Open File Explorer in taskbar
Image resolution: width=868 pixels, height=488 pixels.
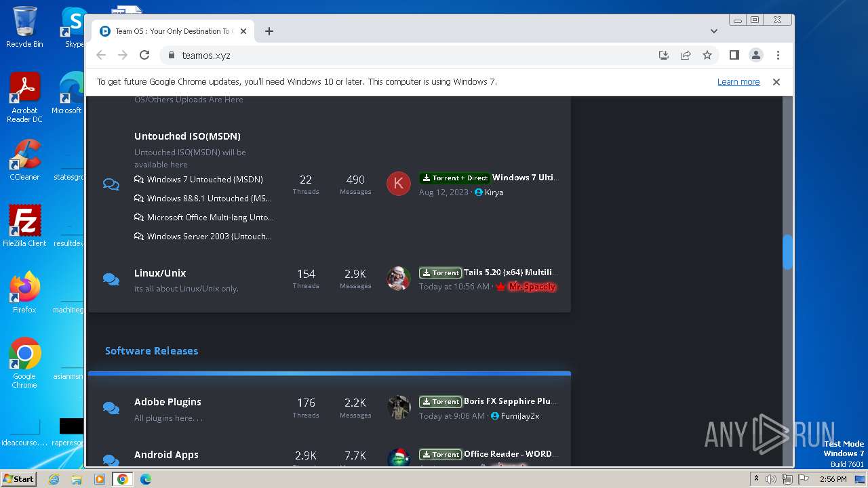point(77,479)
